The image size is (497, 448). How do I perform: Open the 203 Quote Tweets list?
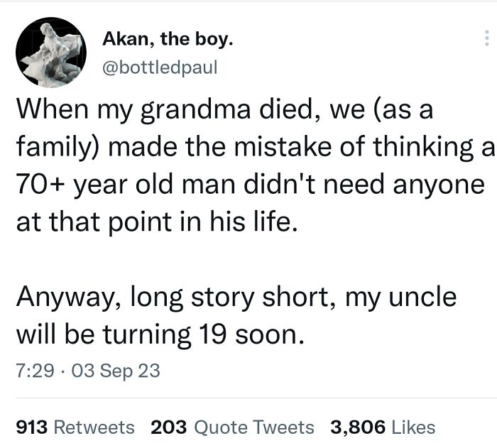[x=232, y=427]
